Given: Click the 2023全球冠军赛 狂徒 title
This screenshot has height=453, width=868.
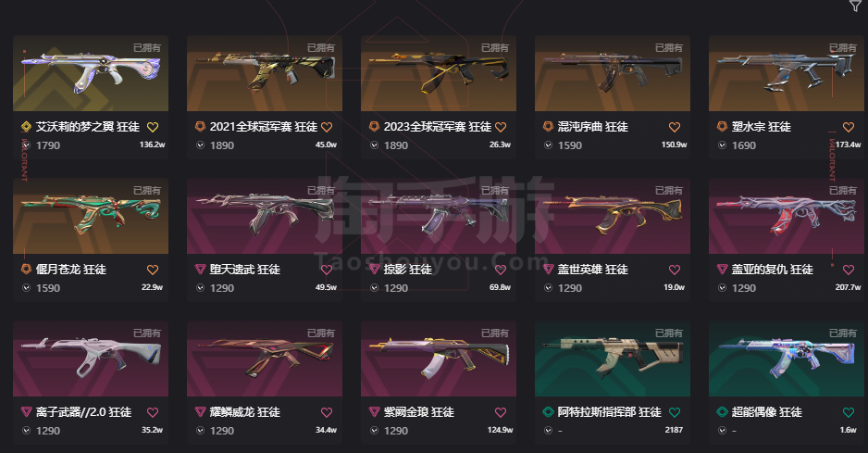Looking at the screenshot, I should pyautogui.click(x=438, y=127).
